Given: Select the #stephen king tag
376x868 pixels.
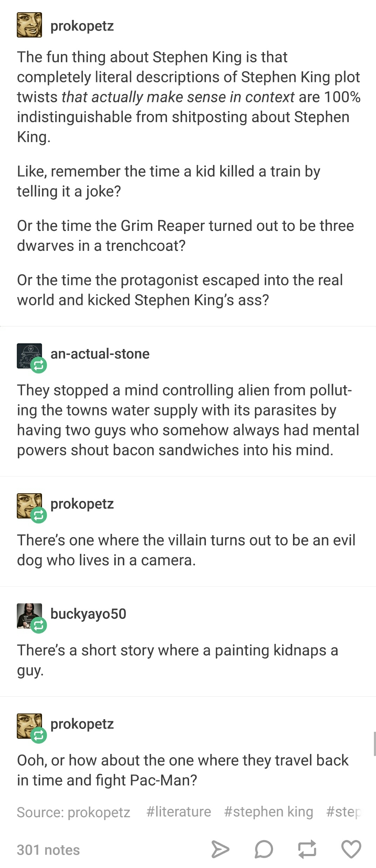Looking at the screenshot, I should 269,812.
